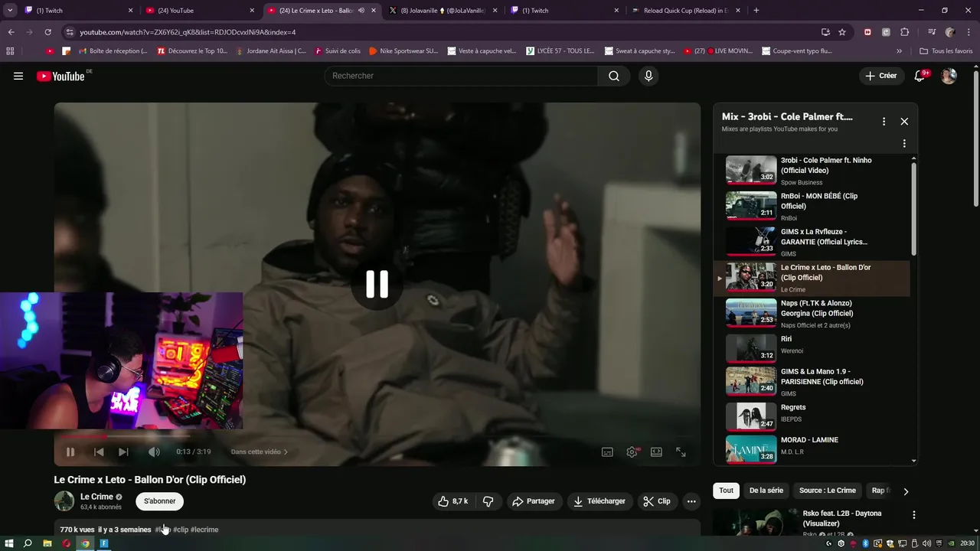Play 'GIMS & La Mano 1.9 - PARISIENNE'

(x=812, y=382)
